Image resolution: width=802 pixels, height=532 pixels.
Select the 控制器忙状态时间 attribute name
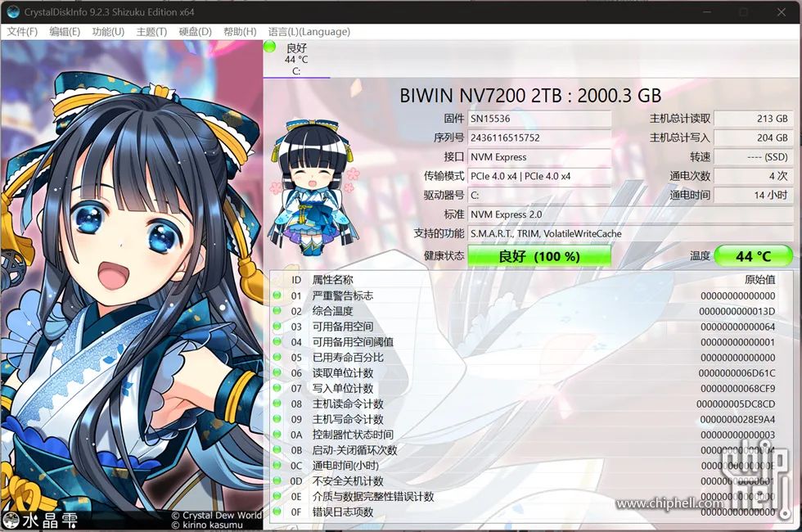click(x=353, y=435)
